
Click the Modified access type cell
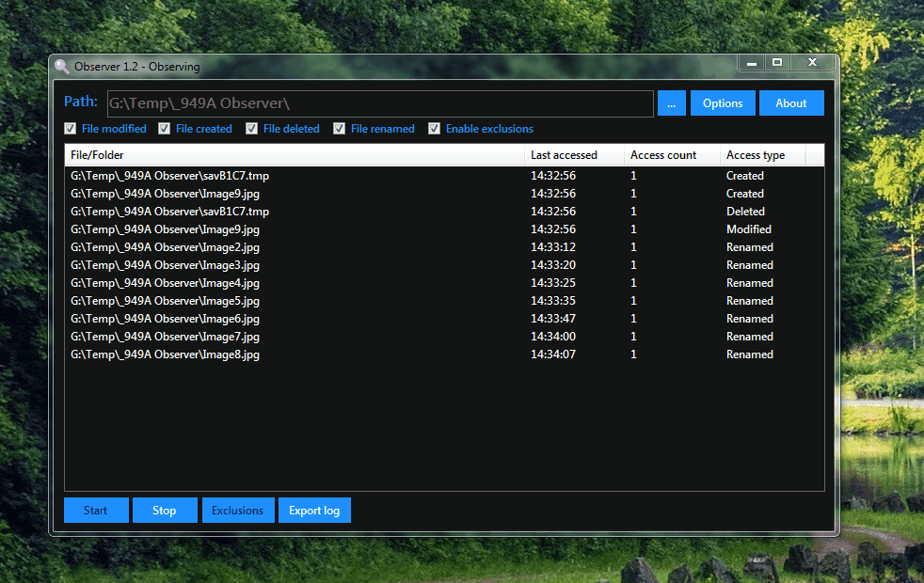749,229
